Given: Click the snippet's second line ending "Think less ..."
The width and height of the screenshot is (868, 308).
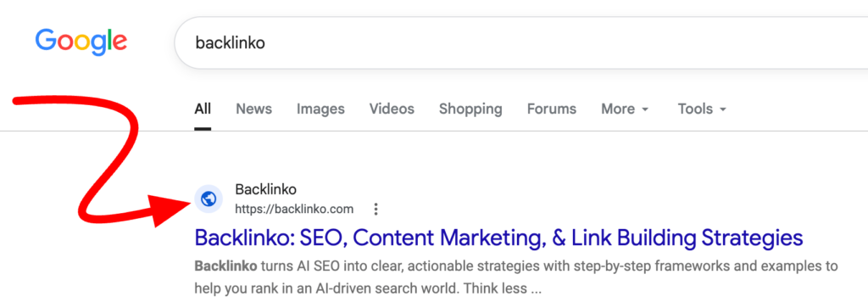Looking at the screenshot, I should click(x=368, y=288).
